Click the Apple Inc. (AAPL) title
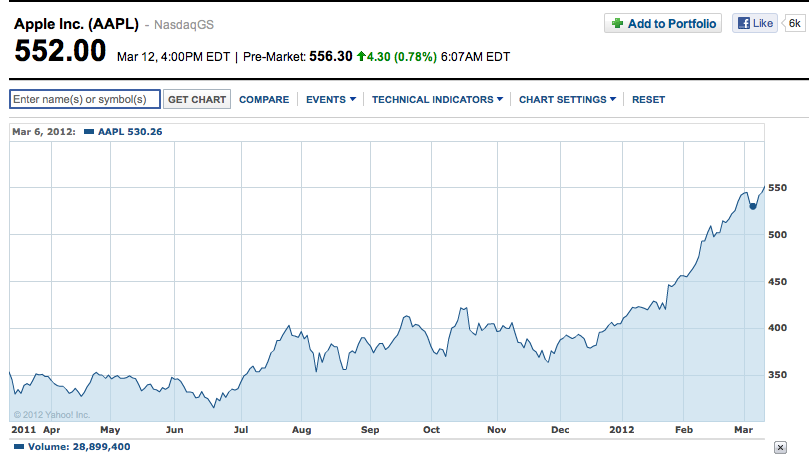The width and height of the screenshot is (809, 455). [76, 24]
